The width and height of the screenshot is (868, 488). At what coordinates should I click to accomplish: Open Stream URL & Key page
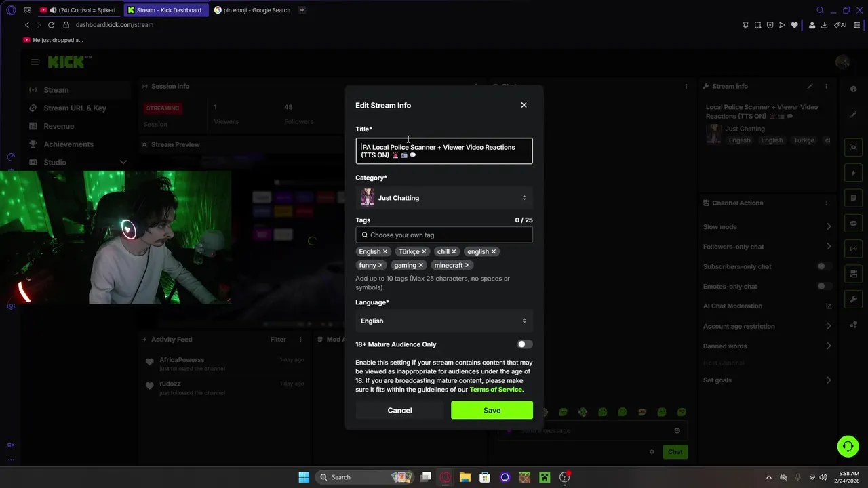75,108
